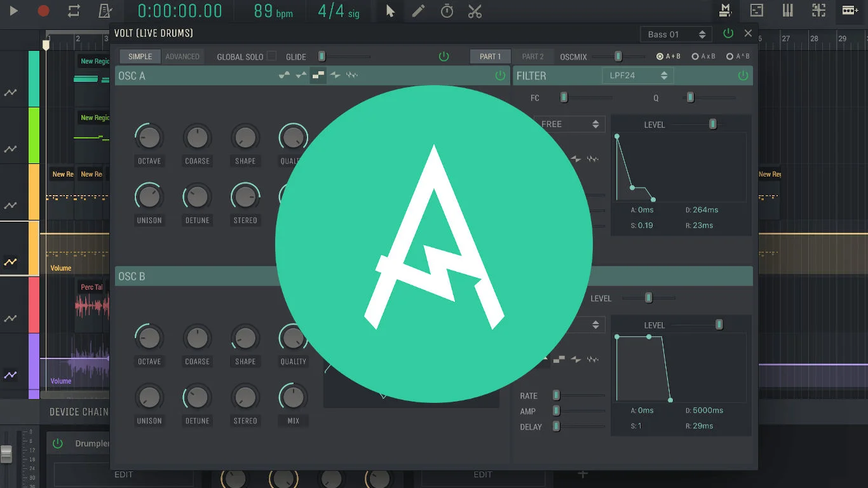Select sine waveform for OSC A
Screen dimensions: 868x488
click(x=285, y=76)
